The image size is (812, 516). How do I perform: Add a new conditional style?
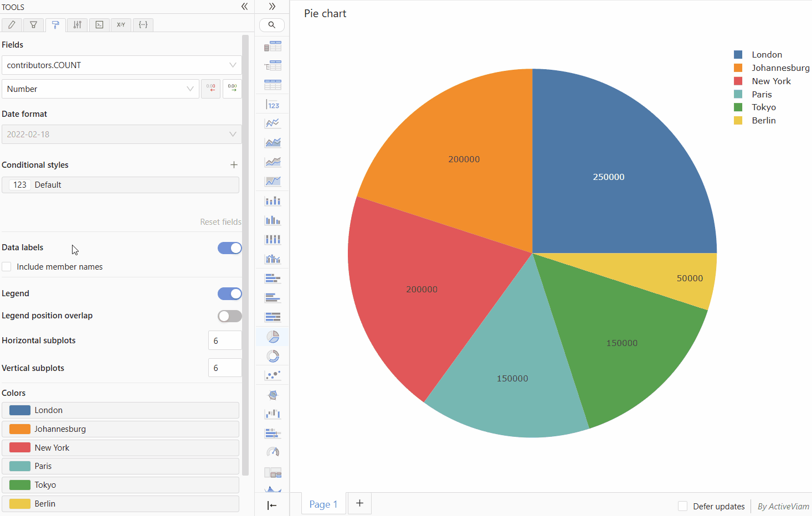point(234,164)
